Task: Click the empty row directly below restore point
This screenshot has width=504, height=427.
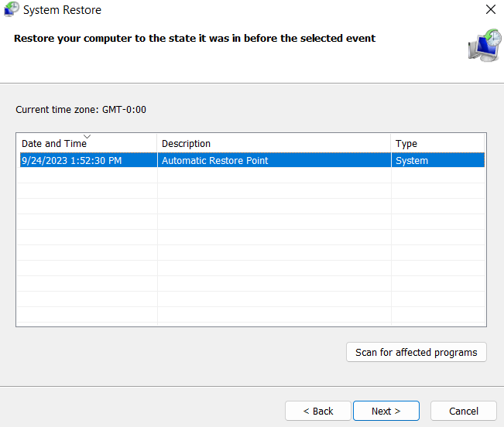Action: point(232,176)
